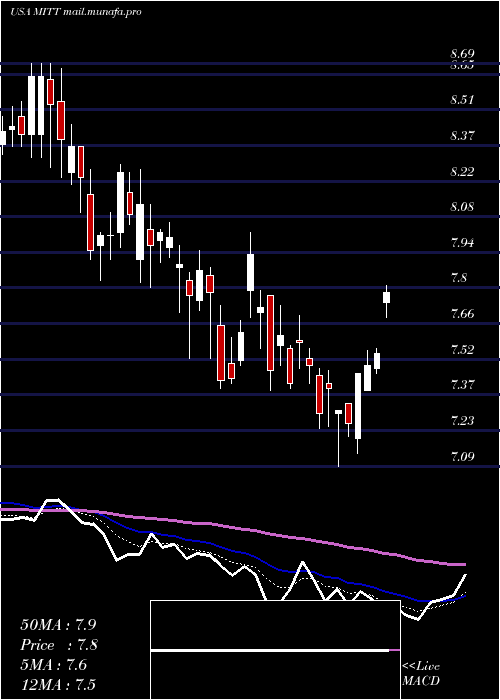Click the '<<Live MACD' label
The height and width of the screenshot is (700, 500).
pyautogui.click(x=421, y=674)
